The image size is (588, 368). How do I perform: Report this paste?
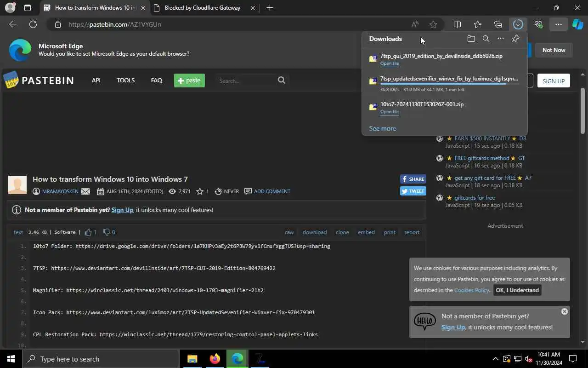click(x=412, y=232)
